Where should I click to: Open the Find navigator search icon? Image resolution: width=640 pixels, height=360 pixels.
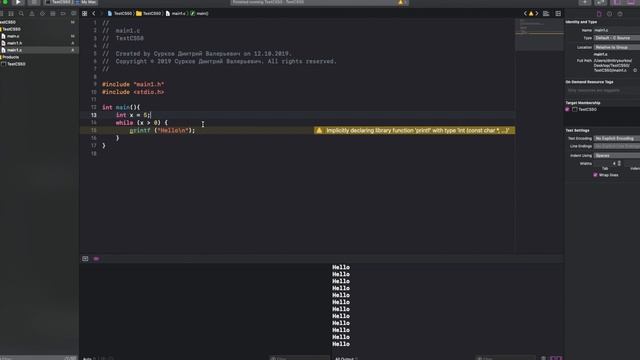(21, 13)
